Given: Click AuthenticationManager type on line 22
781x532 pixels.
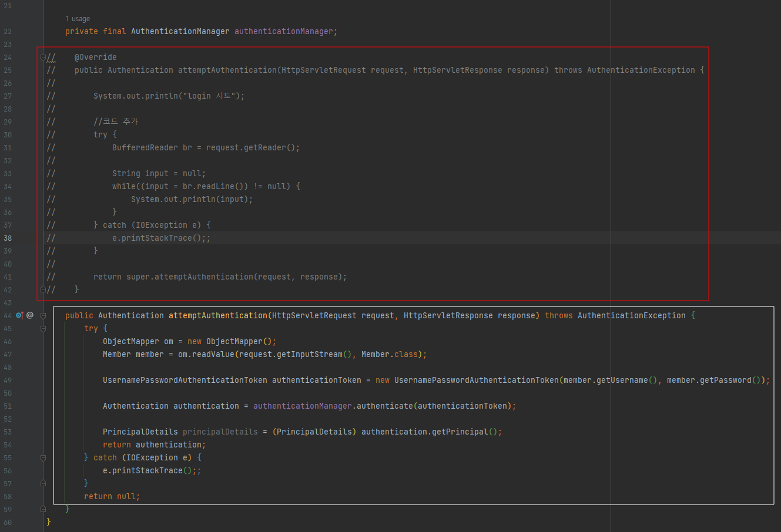Looking at the screenshot, I should click(180, 31).
